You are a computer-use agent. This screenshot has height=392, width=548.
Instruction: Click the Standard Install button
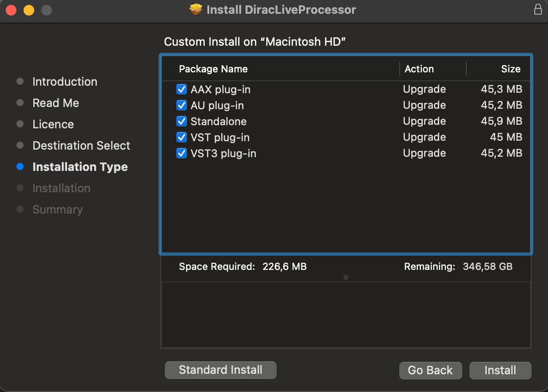pos(221,370)
